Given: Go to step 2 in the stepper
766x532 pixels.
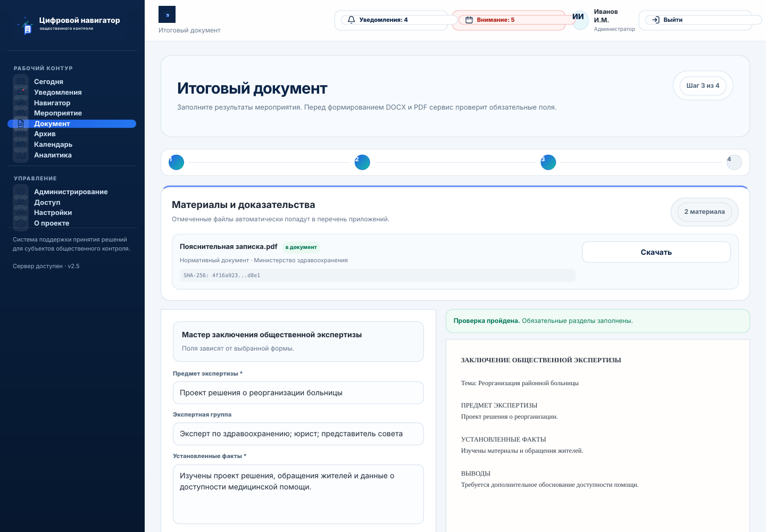Looking at the screenshot, I should 362,162.
